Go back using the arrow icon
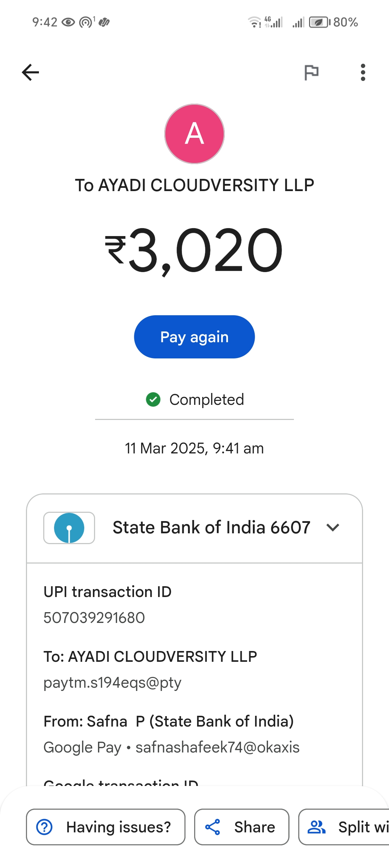389x868 pixels. (x=30, y=72)
